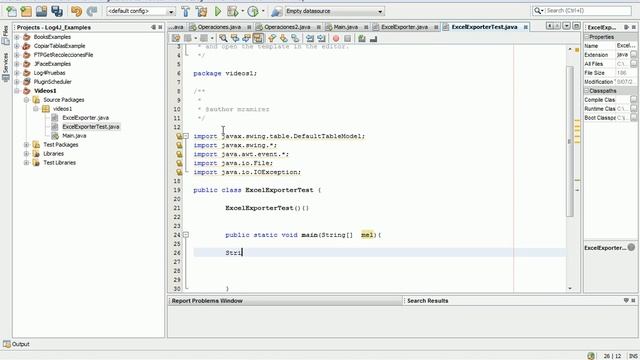Switch to the Operaciones2.java tab

coord(287,27)
